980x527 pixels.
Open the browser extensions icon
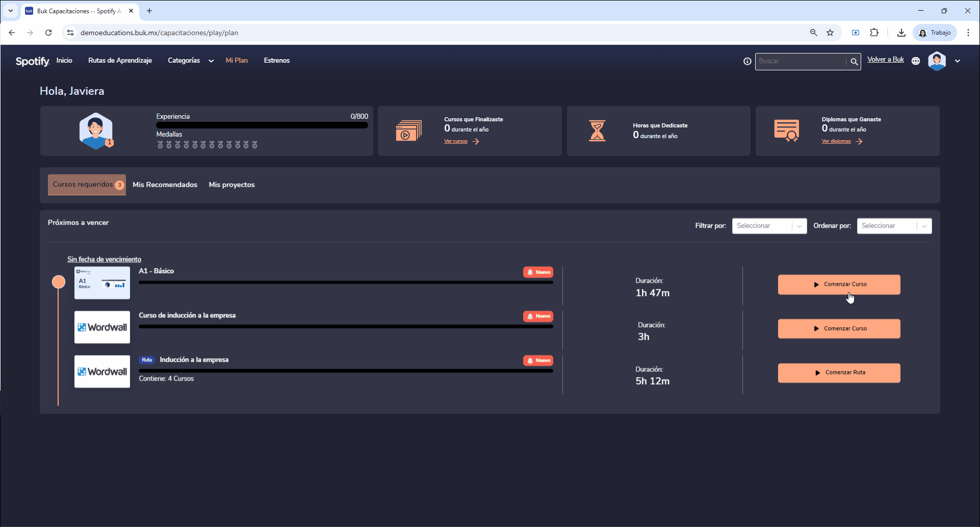[x=874, y=33]
